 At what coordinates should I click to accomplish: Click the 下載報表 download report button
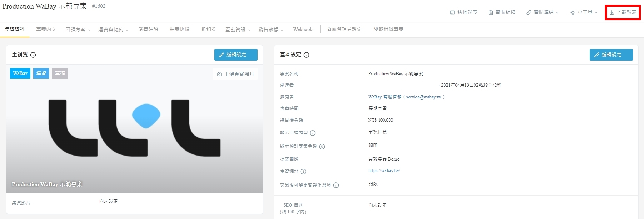623,12
